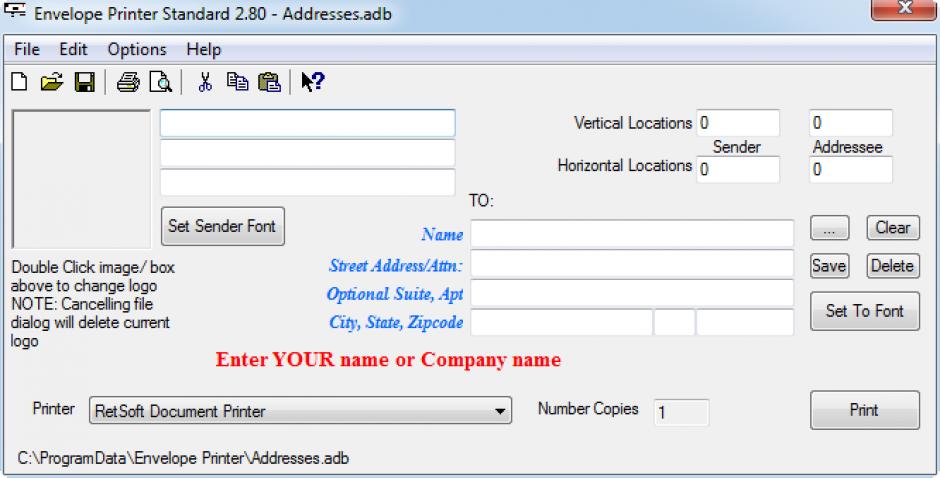The height and width of the screenshot is (478, 940).
Task: Click the Paste clipboard icon
Action: click(x=270, y=82)
